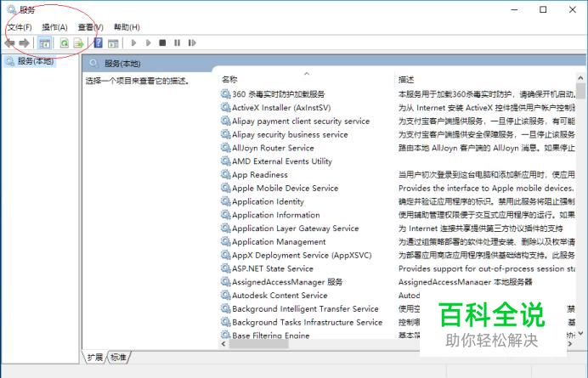Screen dimensions: 588x378
Task: Switch to the 扩展 tab
Action: click(x=94, y=358)
